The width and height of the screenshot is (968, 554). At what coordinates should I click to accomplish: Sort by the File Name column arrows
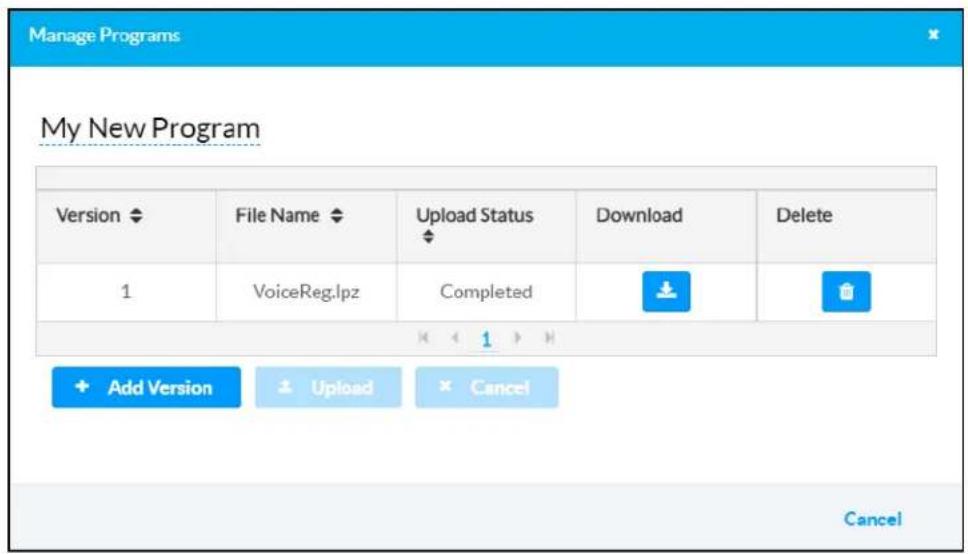coord(336,216)
